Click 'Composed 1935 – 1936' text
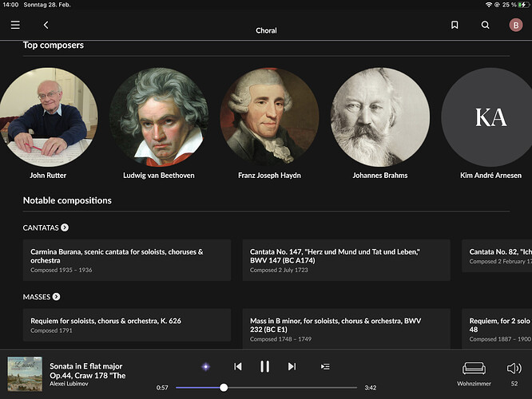 (x=61, y=270)
